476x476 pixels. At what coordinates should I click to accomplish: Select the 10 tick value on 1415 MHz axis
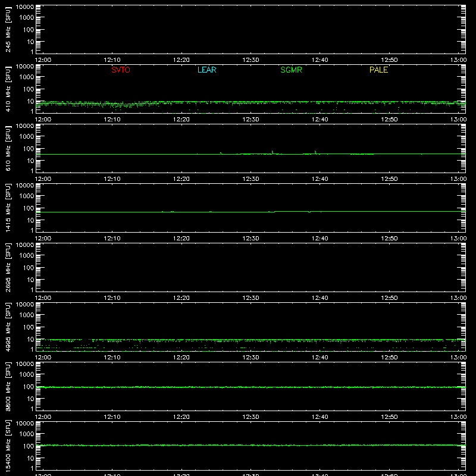(x=30, y=220)
